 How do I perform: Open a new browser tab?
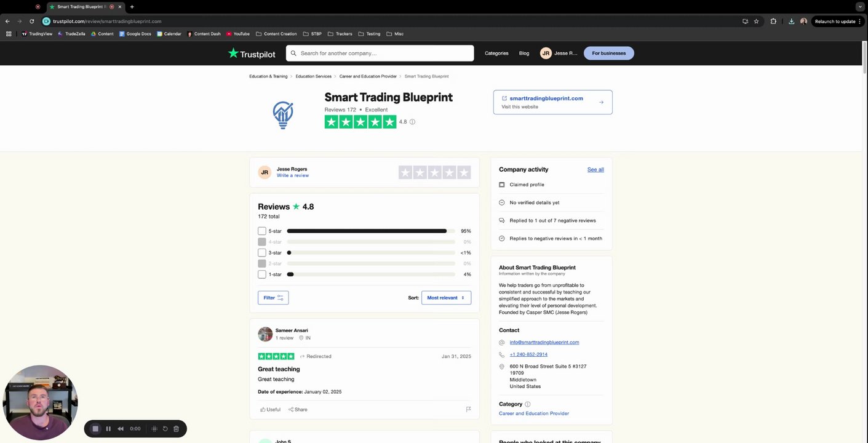coord(132,7)
